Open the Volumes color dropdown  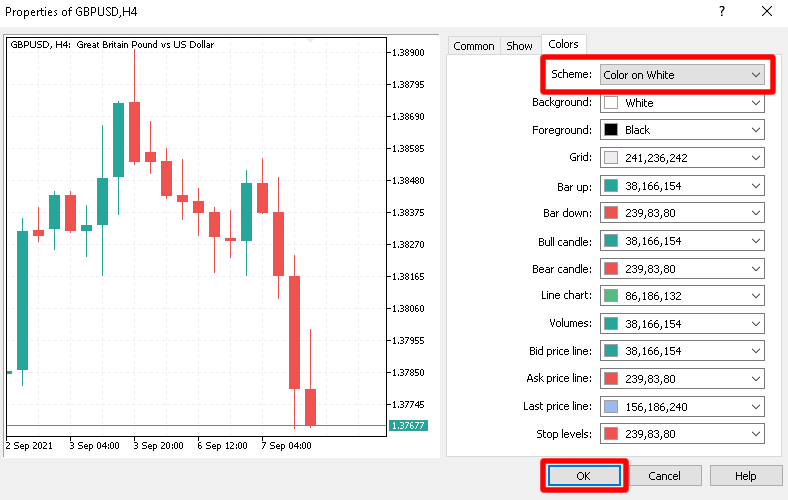point(682,324)
